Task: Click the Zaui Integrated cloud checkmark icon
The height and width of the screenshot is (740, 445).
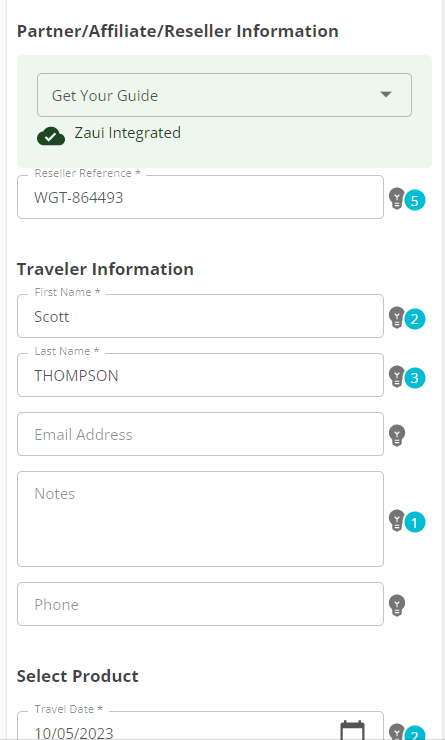Action: (51, 136)
